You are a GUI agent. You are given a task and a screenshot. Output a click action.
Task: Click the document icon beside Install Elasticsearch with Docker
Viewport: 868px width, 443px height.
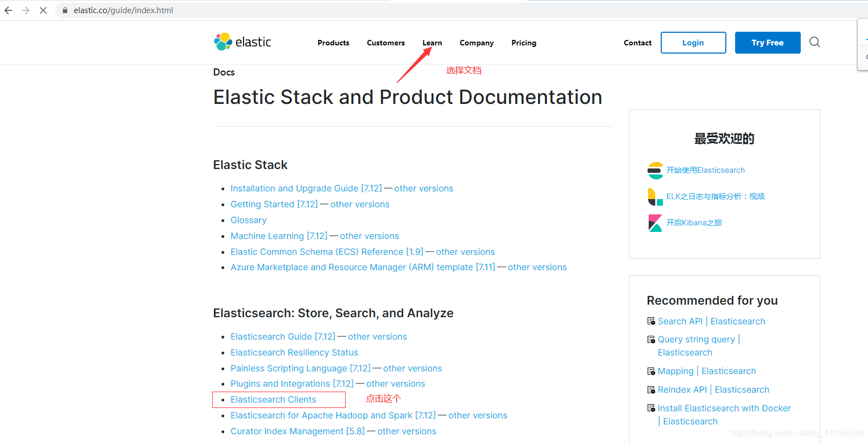pyautogui.click(x=651, y=408)
